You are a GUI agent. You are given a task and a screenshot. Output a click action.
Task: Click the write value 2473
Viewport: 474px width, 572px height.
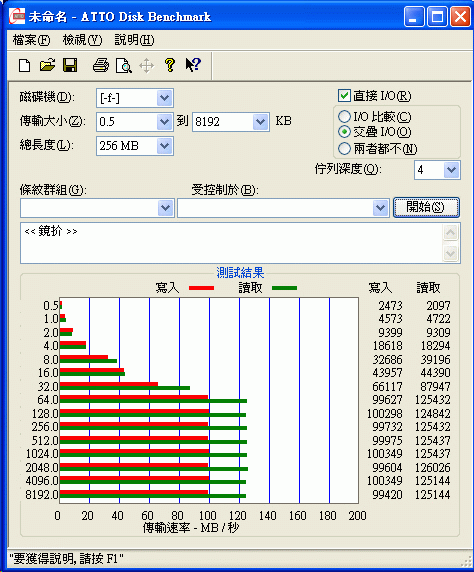[x=390, y=305]
